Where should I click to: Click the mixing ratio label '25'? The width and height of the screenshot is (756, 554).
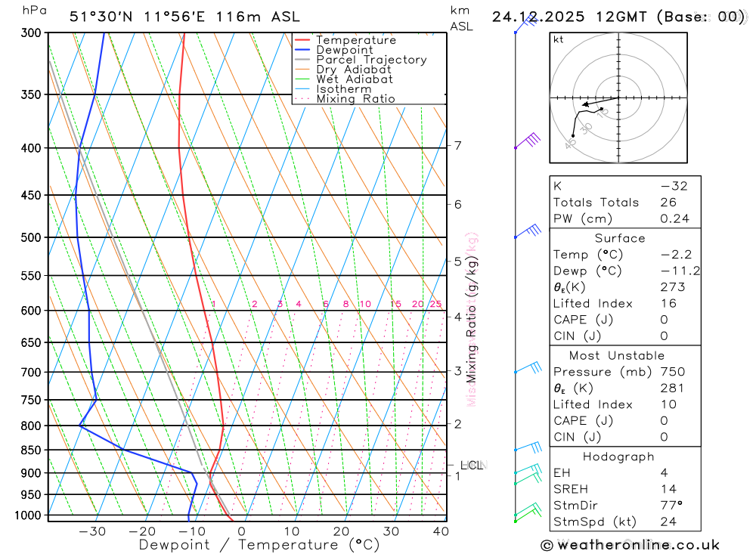click(436, 304)
